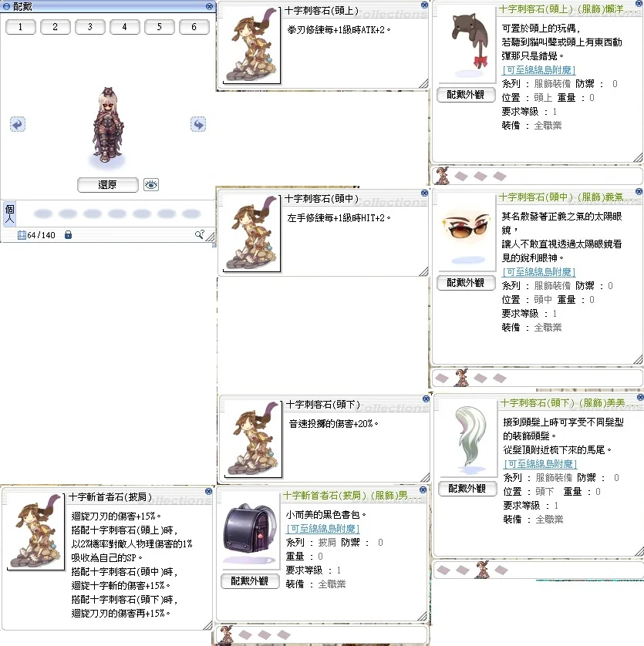Select preset tab 1

(21, 27)
